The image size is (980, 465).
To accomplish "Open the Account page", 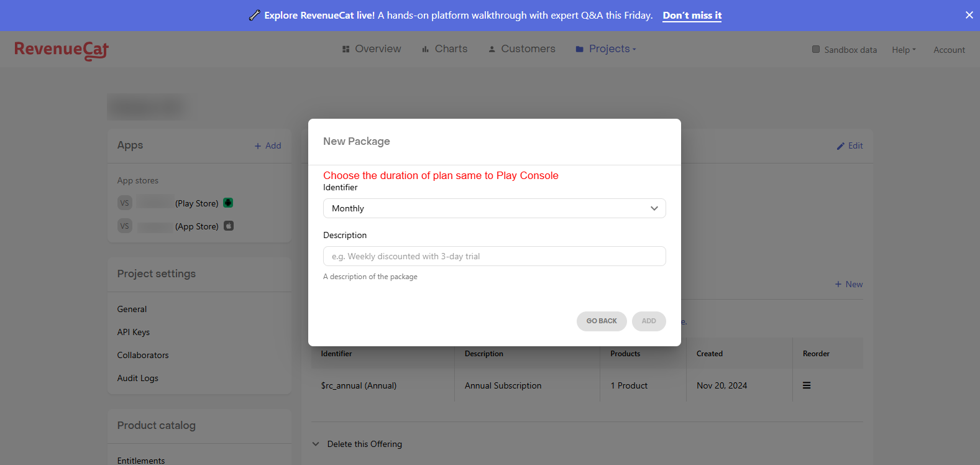I will (x=949, y=50).
